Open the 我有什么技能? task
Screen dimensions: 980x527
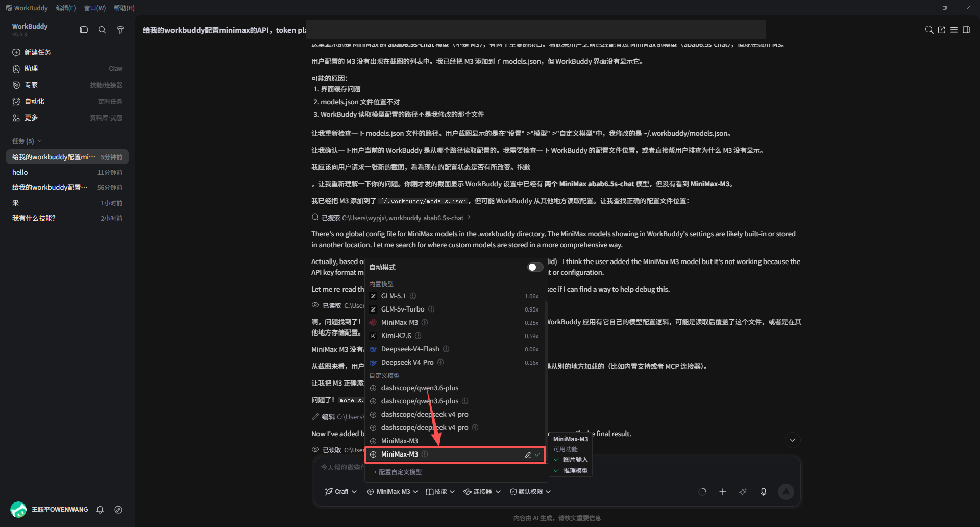point(67,218)
